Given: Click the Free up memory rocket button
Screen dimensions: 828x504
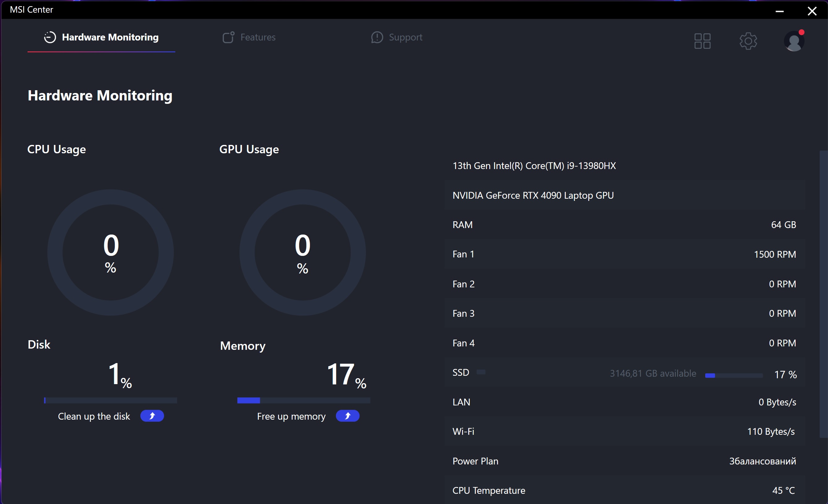Looking at the screenshot, I should (x=347, y=416).
